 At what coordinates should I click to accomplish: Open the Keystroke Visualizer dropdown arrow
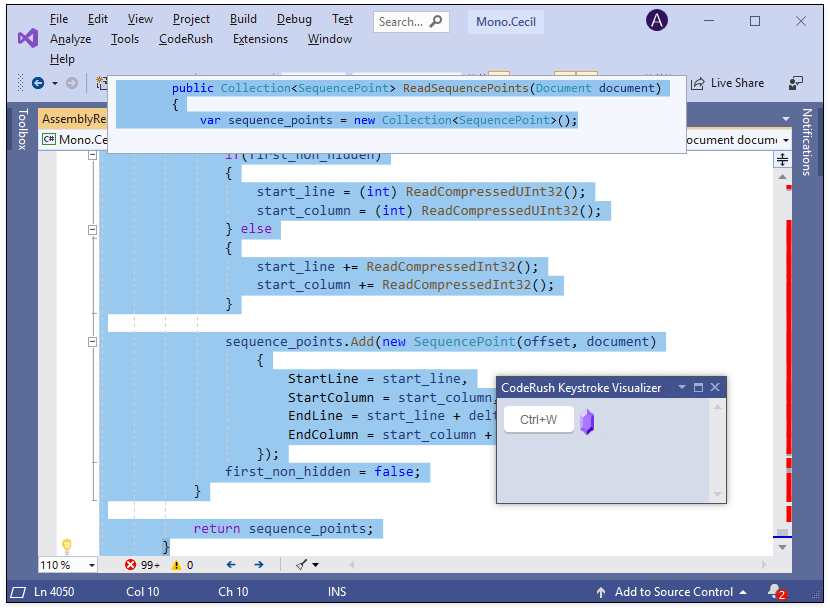click(682, 387)
